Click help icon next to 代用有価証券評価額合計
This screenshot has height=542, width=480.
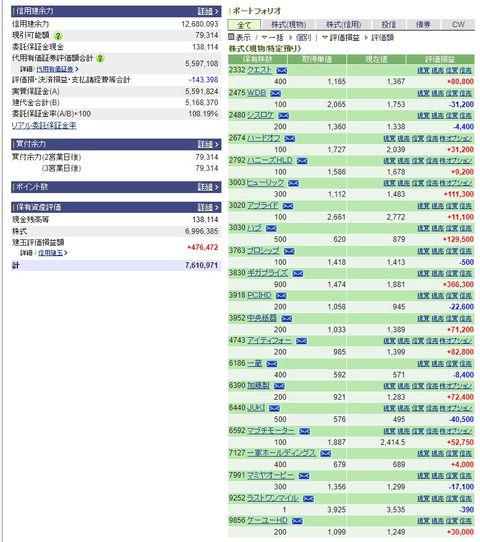[100, 58]
